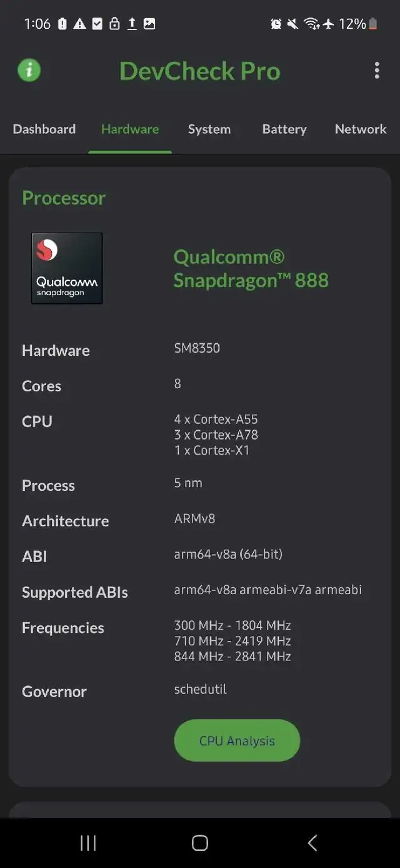This screenshot has width=400, height=868.
Task: Switch to the Network tab
Action: (x=361, y=129)
